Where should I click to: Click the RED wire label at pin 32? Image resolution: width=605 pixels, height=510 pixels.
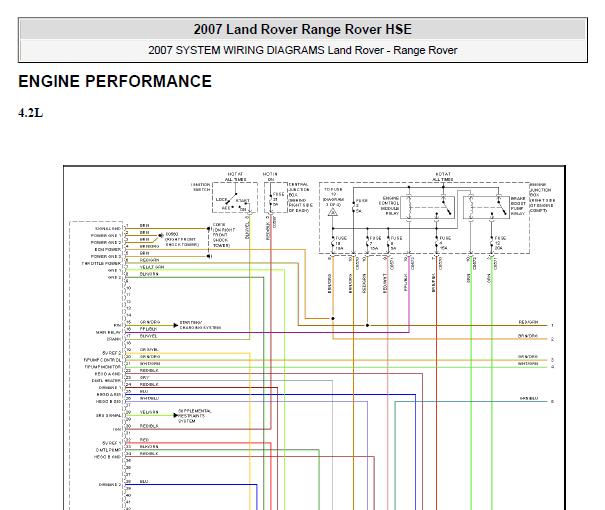coord(144,440)
